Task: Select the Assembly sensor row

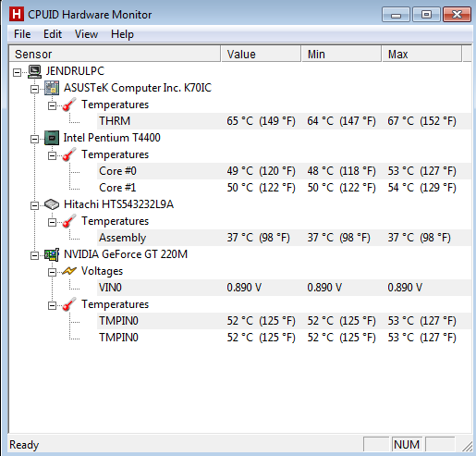Action: coord(284,238)
